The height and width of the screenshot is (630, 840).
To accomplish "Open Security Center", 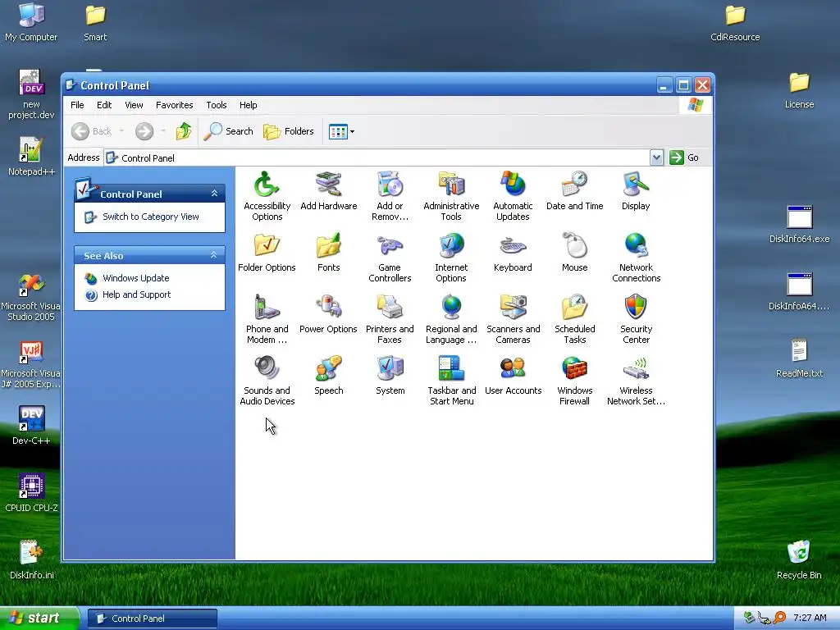I will point(636,319).
